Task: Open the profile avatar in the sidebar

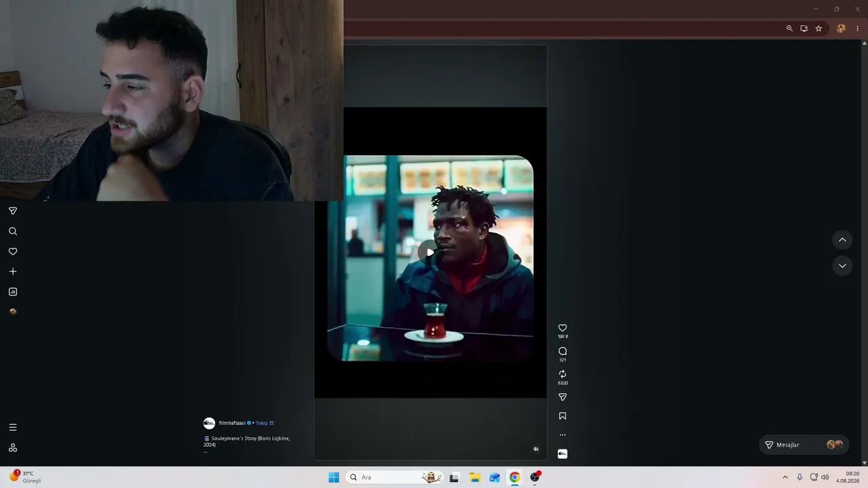Action: pos(13,312)
